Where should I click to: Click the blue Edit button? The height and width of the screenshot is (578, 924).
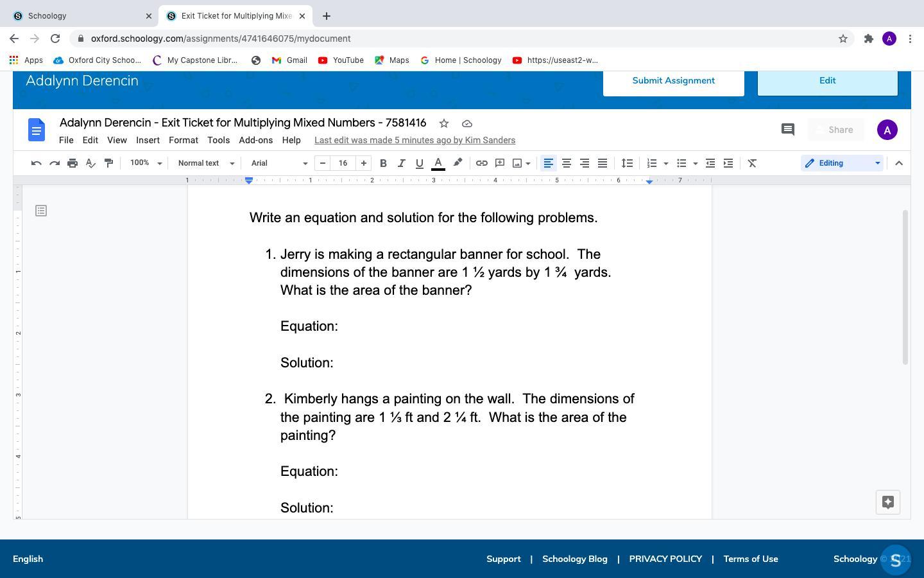pos(828,80)
